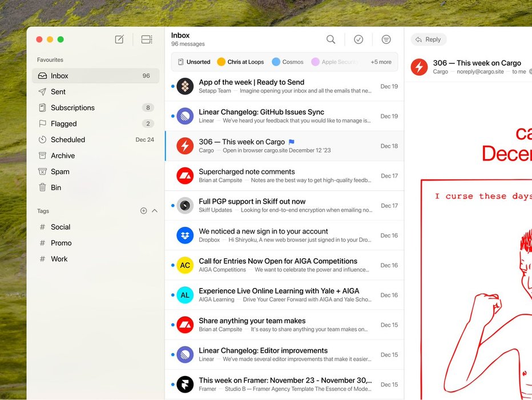Open the Inbox folder
The image size is (532, 400).
(x=96, y=76)
